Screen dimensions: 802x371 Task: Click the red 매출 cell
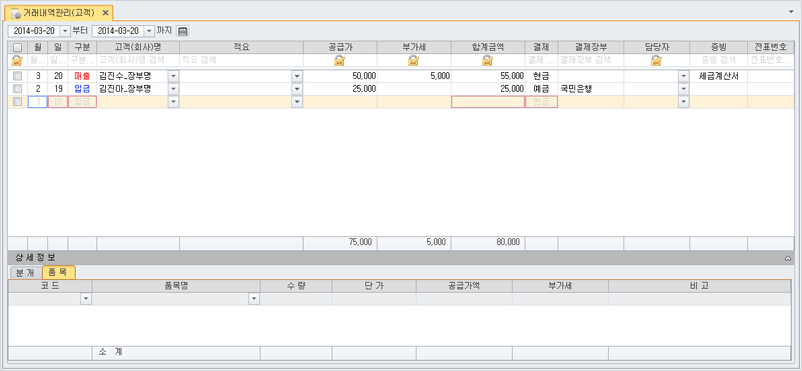coord(82,76)
